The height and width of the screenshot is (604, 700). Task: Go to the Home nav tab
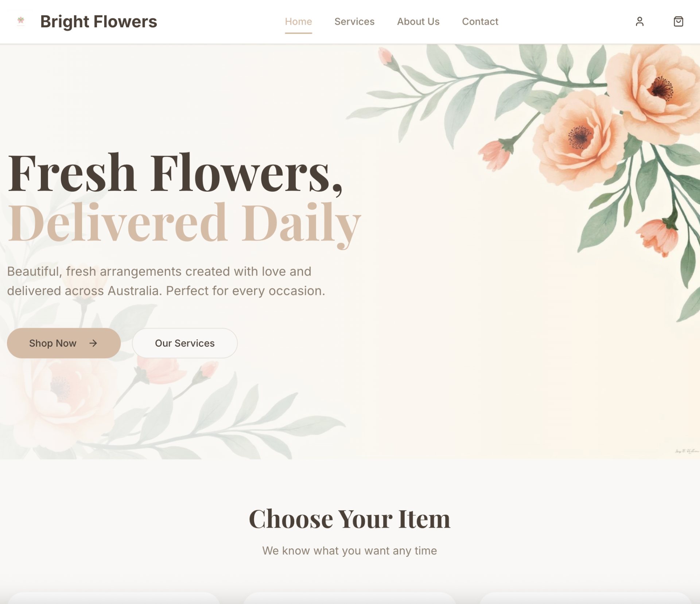[x=298, y=22]
